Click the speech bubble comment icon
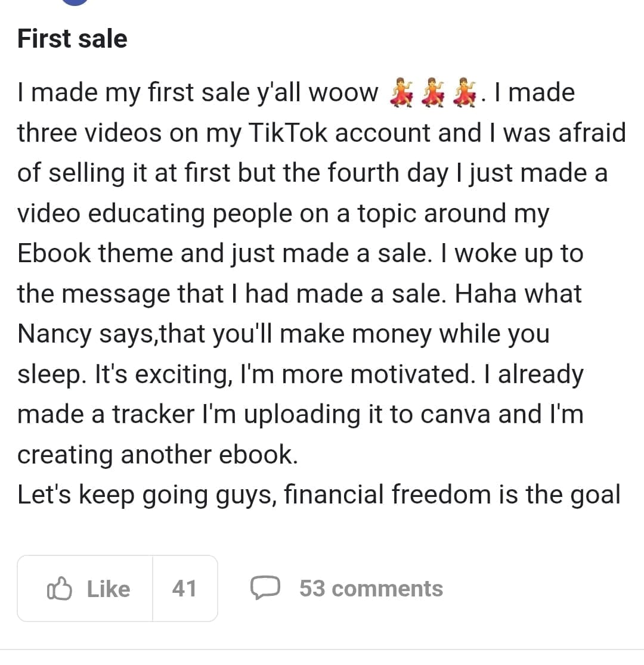 (265, 588)
